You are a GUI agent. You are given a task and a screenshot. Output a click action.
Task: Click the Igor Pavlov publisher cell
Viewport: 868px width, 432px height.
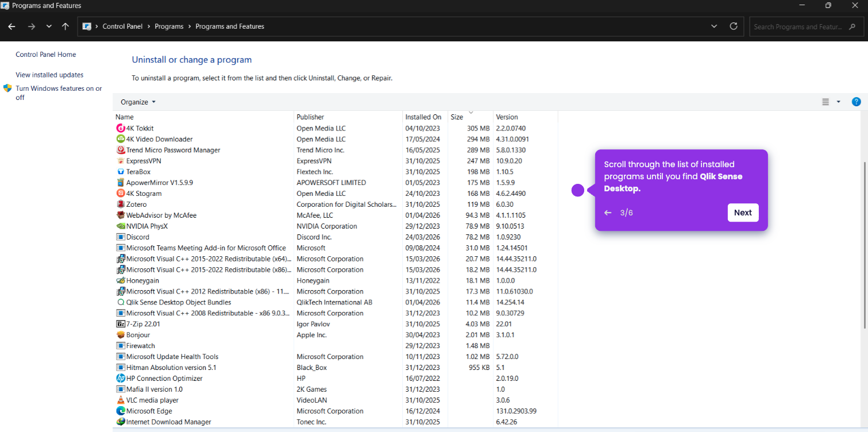coord(313,324)
